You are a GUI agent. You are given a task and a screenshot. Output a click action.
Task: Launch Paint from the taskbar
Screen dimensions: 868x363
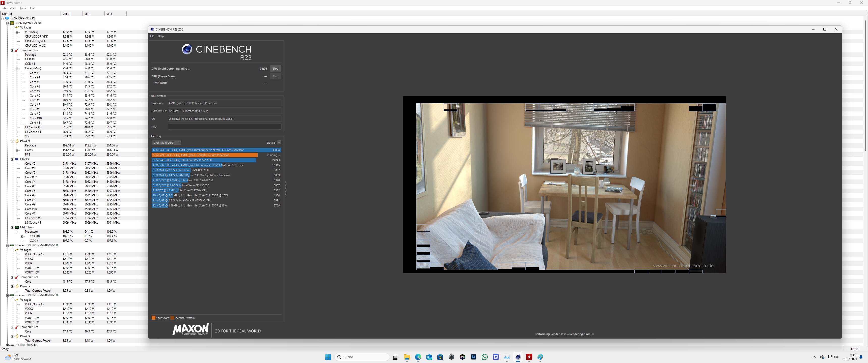tap(540, 357)
